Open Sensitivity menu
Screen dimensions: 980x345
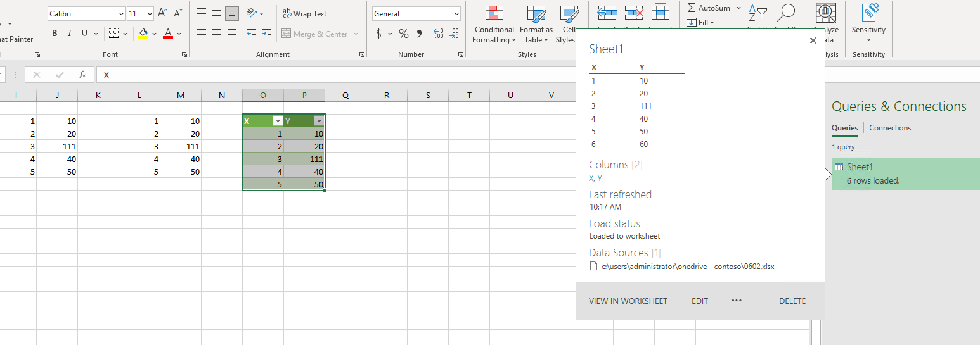tap(868, 25)
